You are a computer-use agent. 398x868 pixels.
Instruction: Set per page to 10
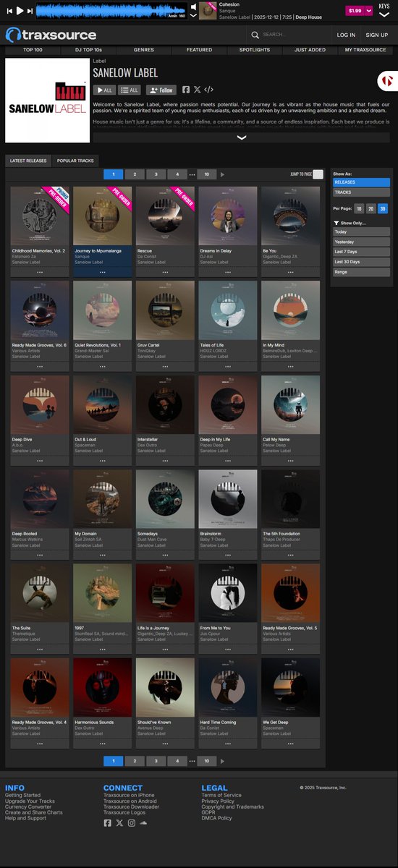coord(360,208)
